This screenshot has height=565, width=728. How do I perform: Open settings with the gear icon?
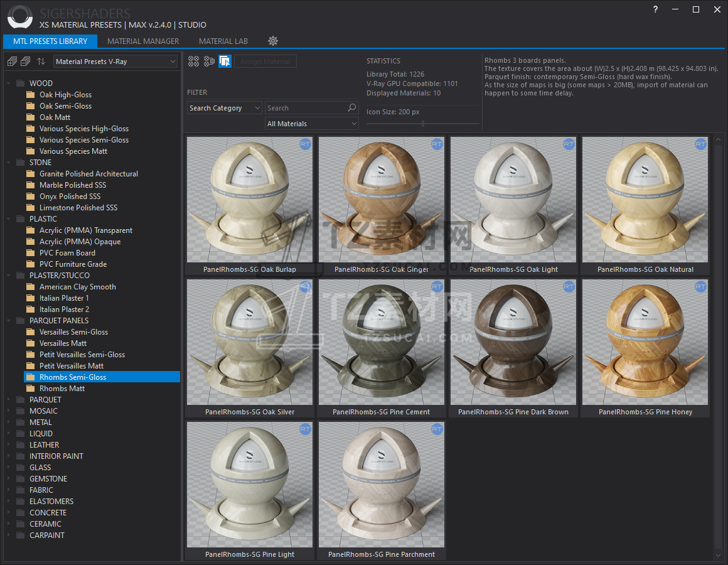click(x=273, y=41)
